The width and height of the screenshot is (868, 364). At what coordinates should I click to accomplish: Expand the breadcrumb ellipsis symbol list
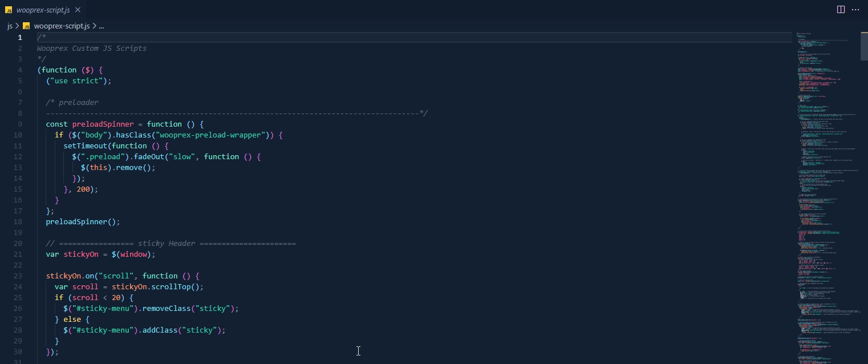pos(102,26)
